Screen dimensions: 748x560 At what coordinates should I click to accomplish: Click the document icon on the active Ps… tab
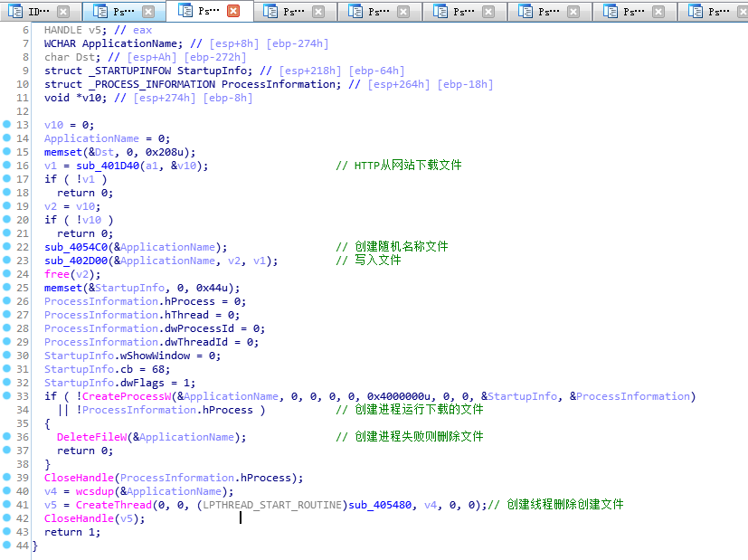point(185,10)
